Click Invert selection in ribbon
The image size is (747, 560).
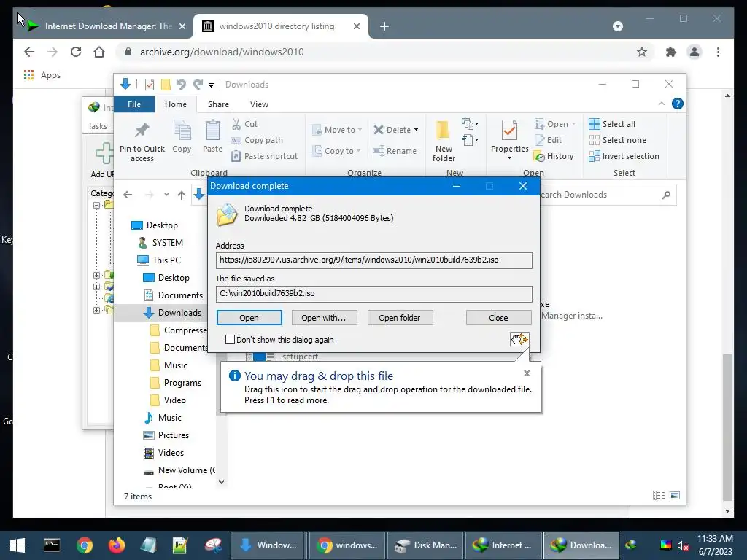pos(624,156)
